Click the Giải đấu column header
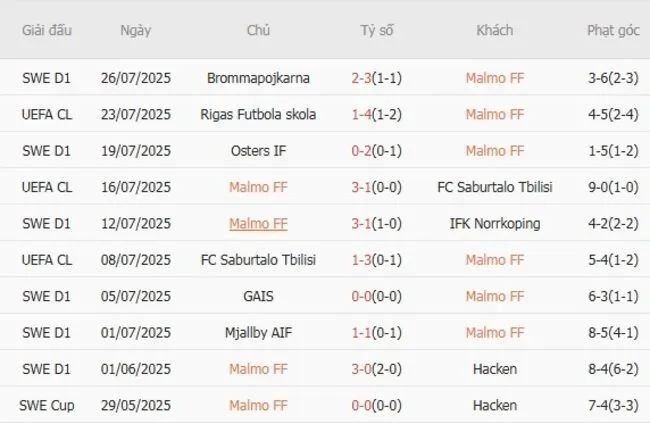650x424 pixels. [x=46, y=30]
